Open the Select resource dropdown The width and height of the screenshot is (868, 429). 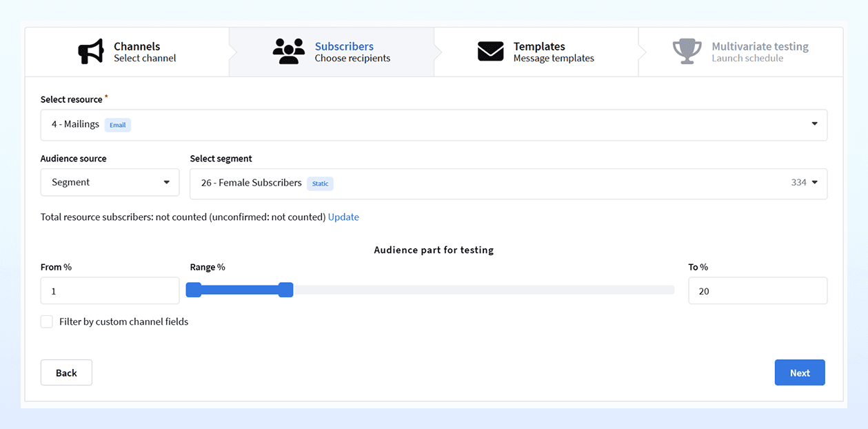434,125
